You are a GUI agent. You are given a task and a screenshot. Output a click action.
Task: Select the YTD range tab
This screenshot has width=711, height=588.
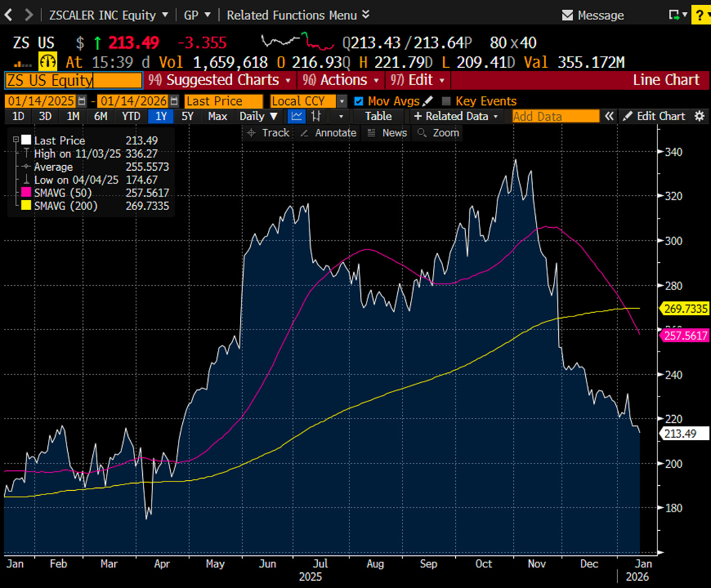(131, 116)
